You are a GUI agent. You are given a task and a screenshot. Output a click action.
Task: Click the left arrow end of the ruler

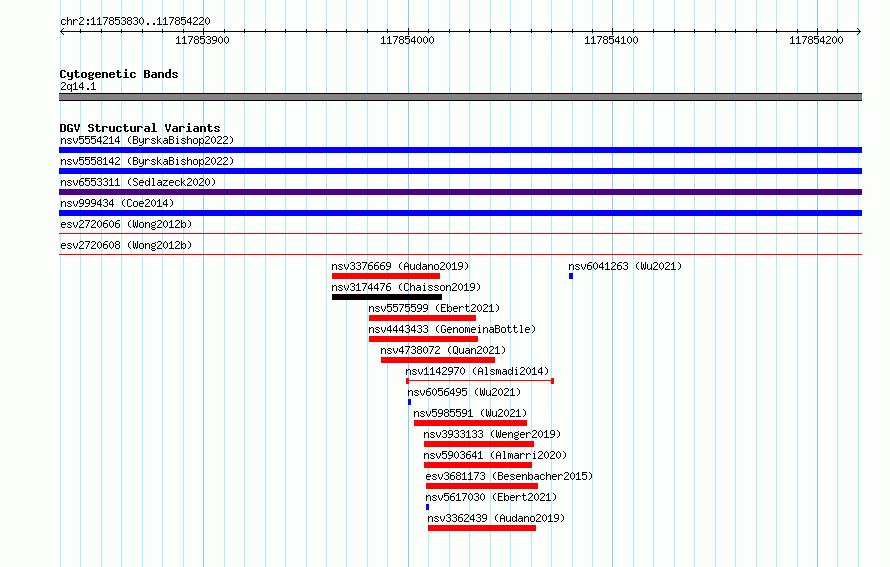click(62, 32)
